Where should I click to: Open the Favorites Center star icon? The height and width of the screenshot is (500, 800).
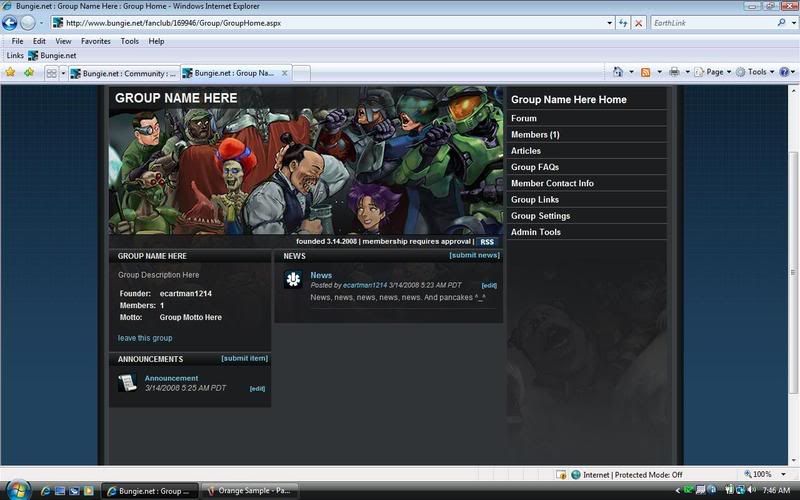[x=11, y=72]
